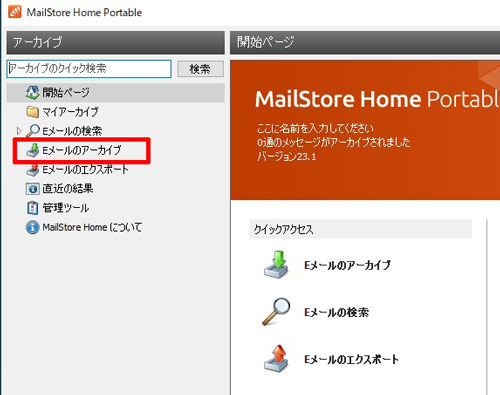The image size is (500, 395).
Task: Open MailStore Home について in the sidebar
Action: click(92, 227)
